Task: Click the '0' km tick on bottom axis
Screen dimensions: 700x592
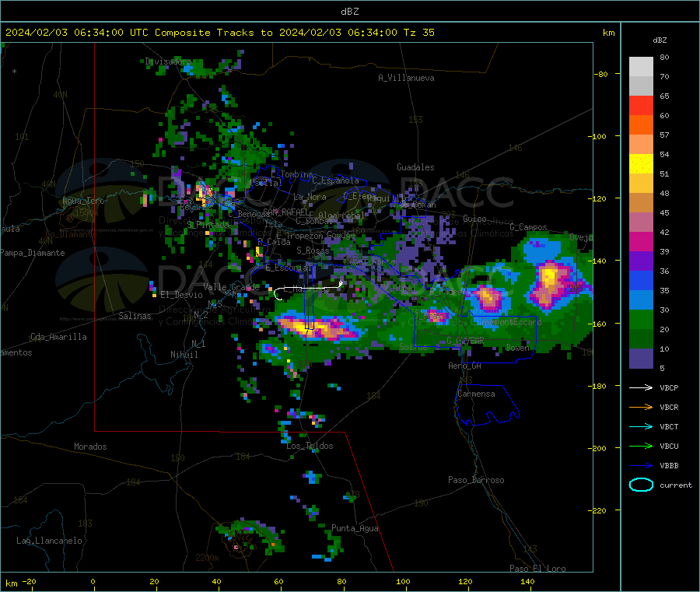Action: coord(93,581)
